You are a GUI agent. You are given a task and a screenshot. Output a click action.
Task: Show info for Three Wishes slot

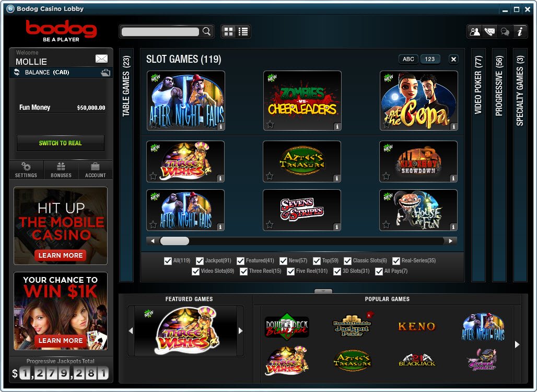point(220,178)
